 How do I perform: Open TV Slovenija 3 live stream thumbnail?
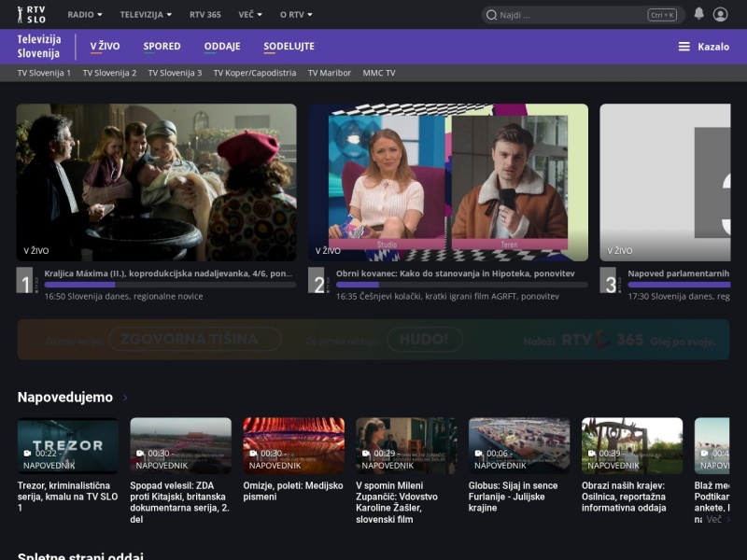[665, 182]
